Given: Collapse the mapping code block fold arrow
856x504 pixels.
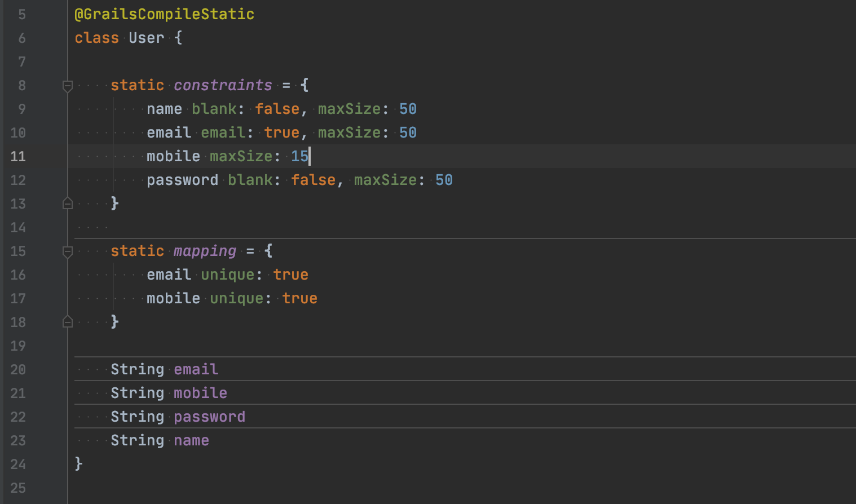Looking at the screenshot, I should [67, 251].
